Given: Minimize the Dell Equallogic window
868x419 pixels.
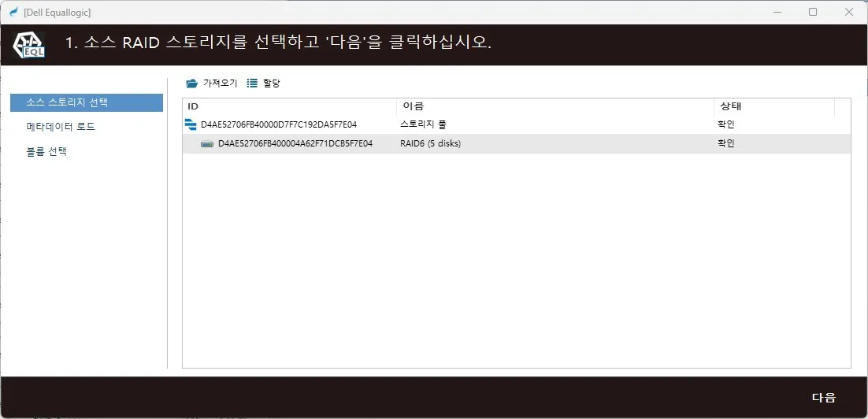Looking at the screenshot, I should click(x=777, y=12).
